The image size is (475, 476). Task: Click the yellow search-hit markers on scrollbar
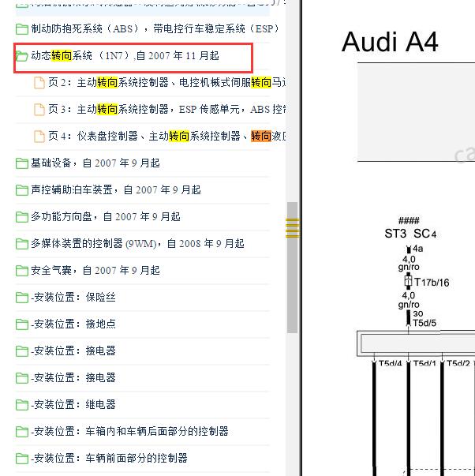pos(292,228)
